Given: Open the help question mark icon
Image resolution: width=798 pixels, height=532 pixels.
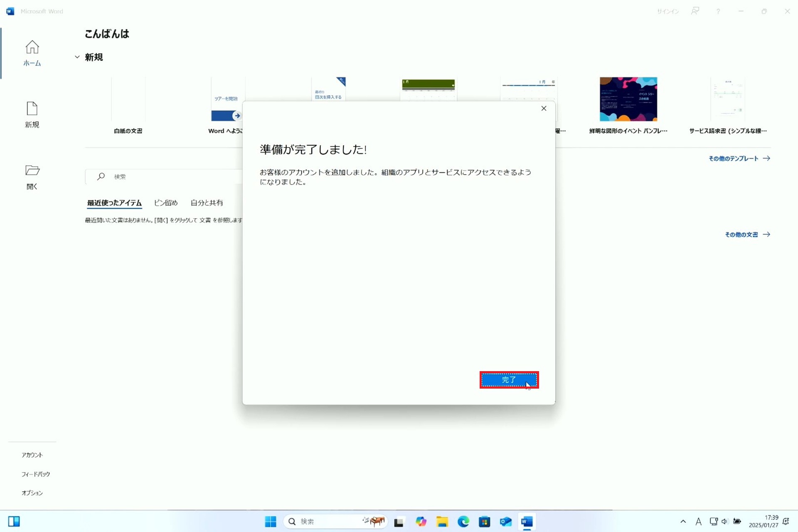Looking at the screenshot, I should pos(718,12).
